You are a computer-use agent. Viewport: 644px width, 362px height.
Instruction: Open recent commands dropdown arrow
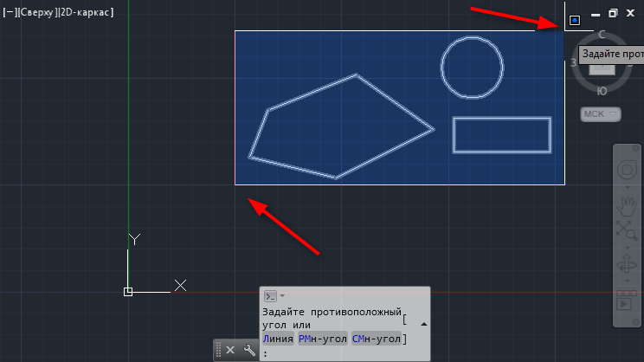click(x=282, y=296)
